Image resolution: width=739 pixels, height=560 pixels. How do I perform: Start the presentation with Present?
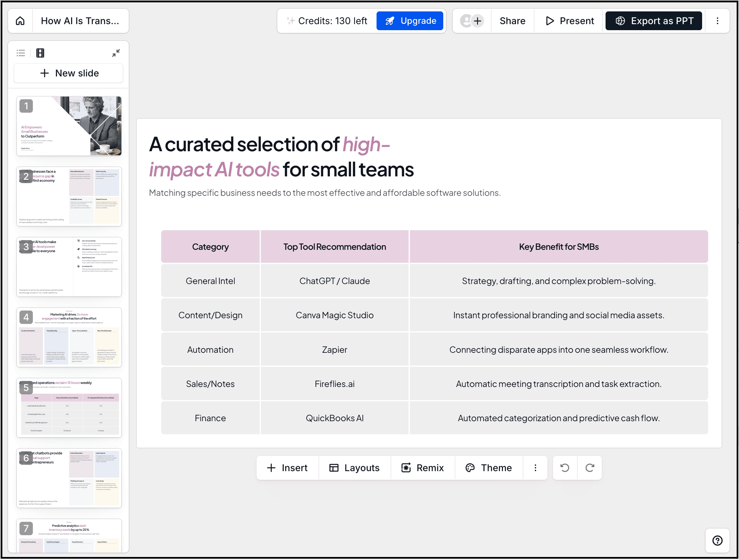tap(569, 21)
